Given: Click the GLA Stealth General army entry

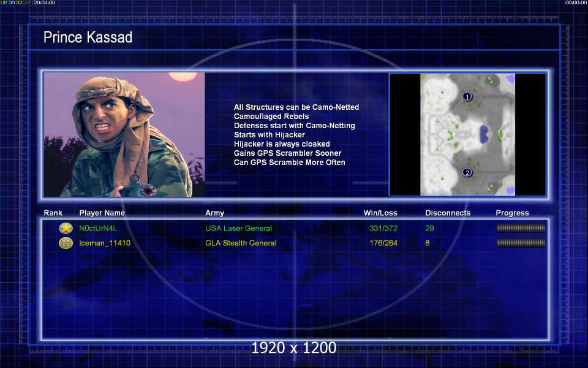Looking at the screenshot, I should point(241,243).
